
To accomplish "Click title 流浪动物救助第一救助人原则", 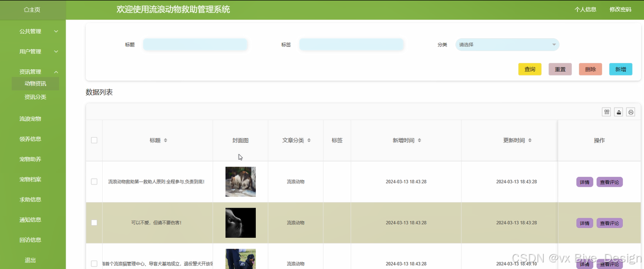I will click(x=156, y=182).
